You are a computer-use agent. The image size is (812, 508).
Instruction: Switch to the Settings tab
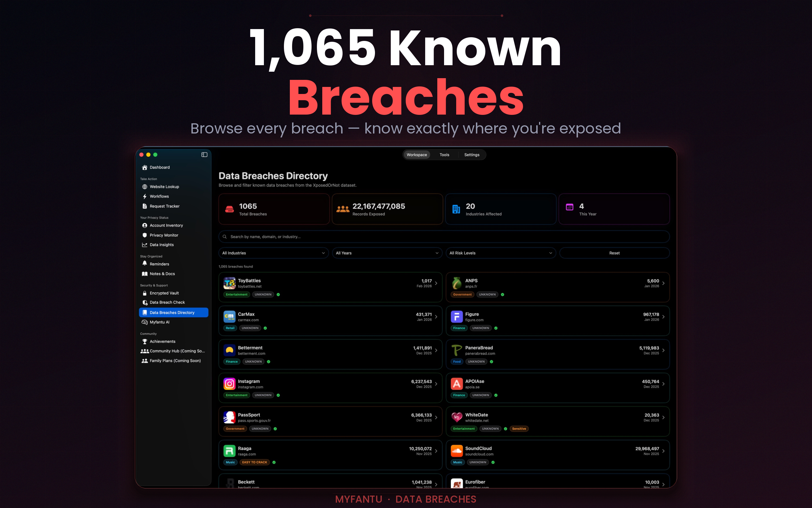[472, 155]
